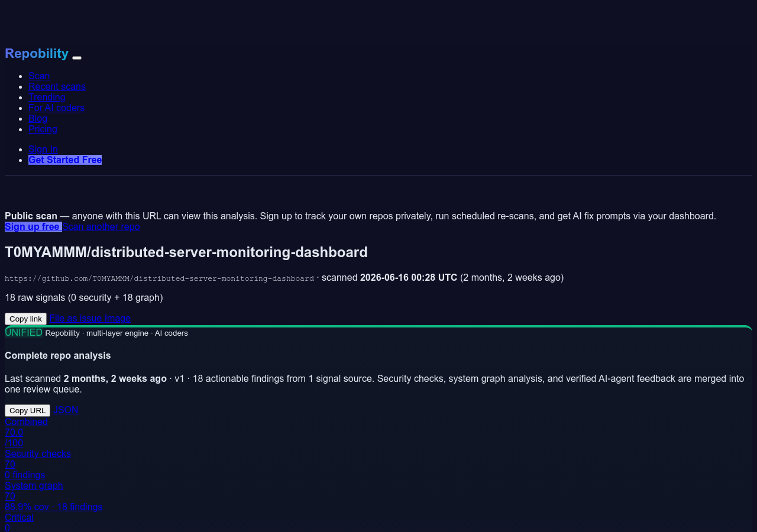Click the Copy link button

tap(25, 319)
